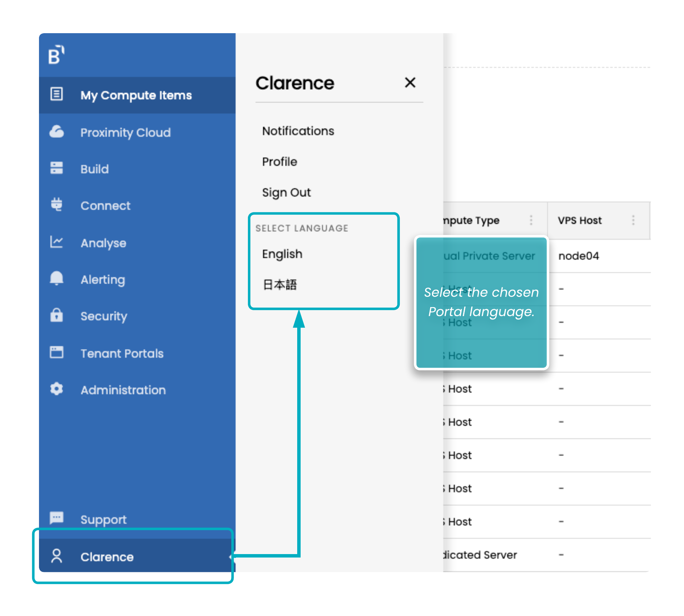Go to the Profile page
Screen dimensions: 684x616
point(279,162)
